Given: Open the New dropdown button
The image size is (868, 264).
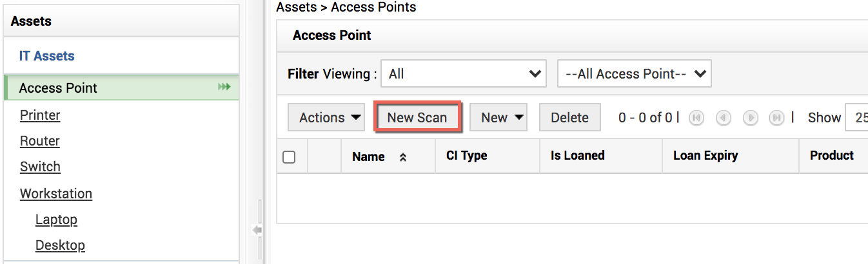Looking at the screenshot, I should 498,118.
